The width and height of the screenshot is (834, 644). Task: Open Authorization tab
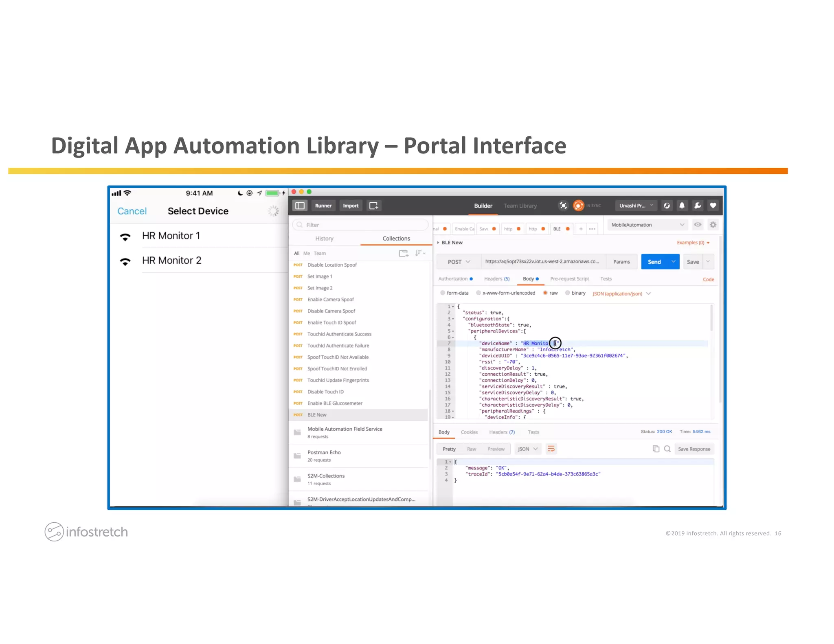pos(455,279)
